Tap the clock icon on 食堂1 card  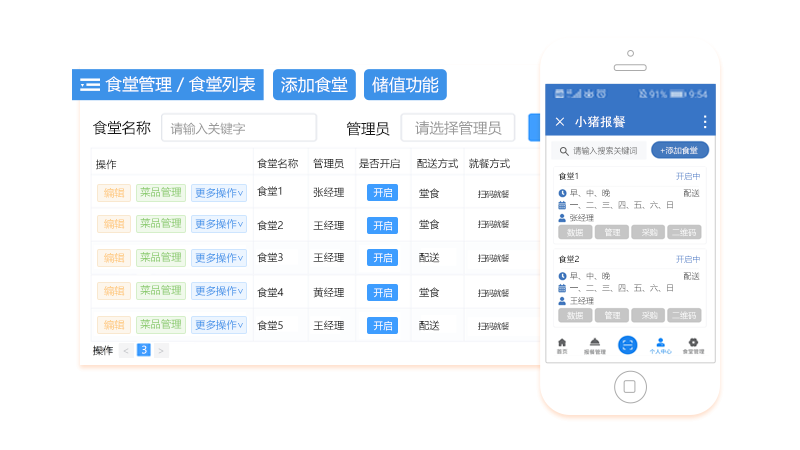coord(562,193)
